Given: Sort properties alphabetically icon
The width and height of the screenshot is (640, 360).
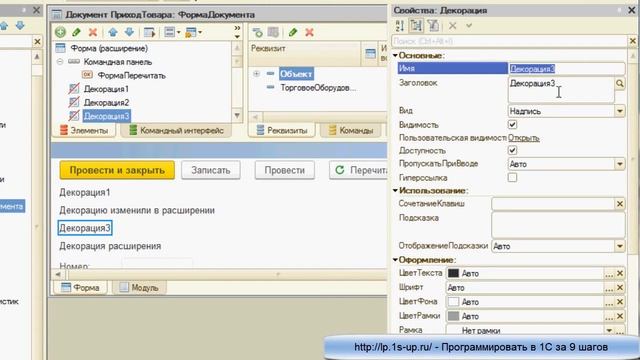Looking at the screenshot, I should point(400,26).
